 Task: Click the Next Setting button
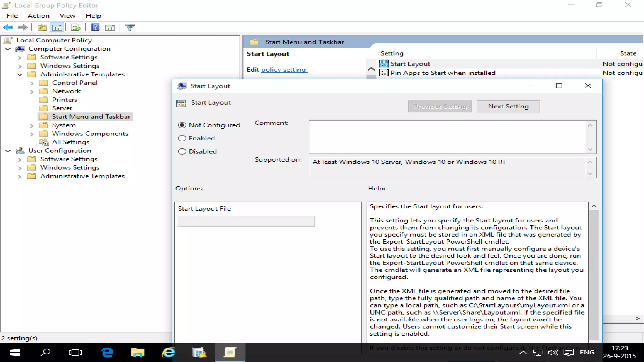pos(508,106)
